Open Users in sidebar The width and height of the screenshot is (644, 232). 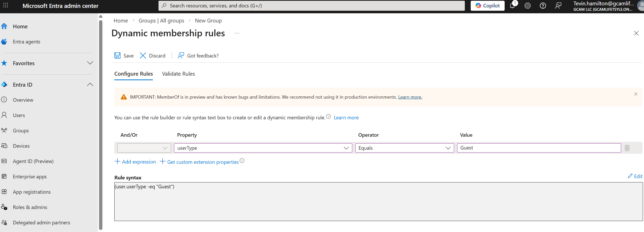[x=19, y=115]
